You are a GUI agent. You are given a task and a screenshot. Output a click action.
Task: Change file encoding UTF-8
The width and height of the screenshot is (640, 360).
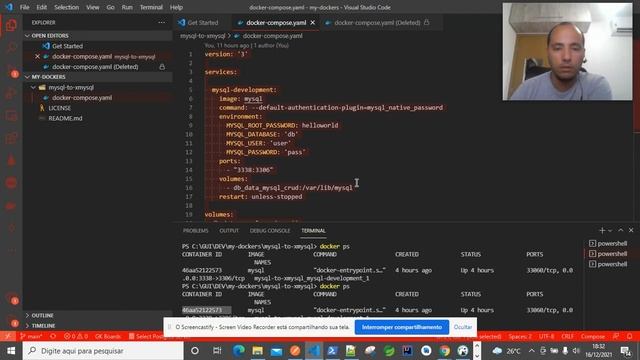546,336
